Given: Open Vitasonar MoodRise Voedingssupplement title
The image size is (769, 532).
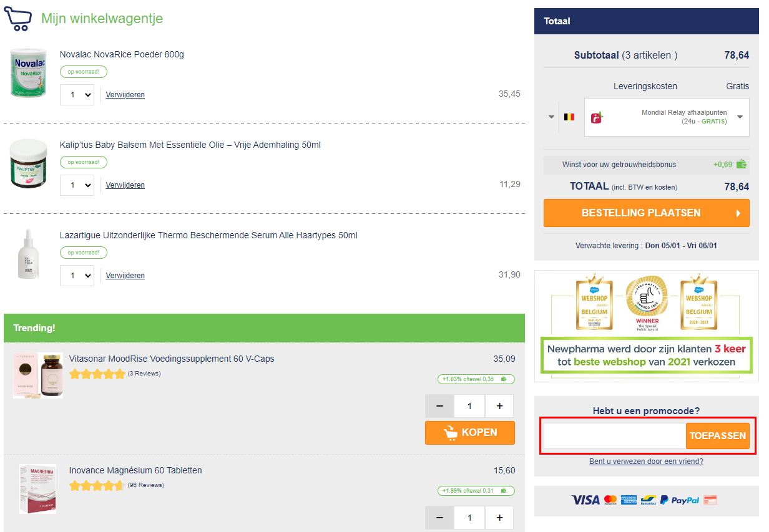Looking at the screenshot, I should [x=172, y=359].
